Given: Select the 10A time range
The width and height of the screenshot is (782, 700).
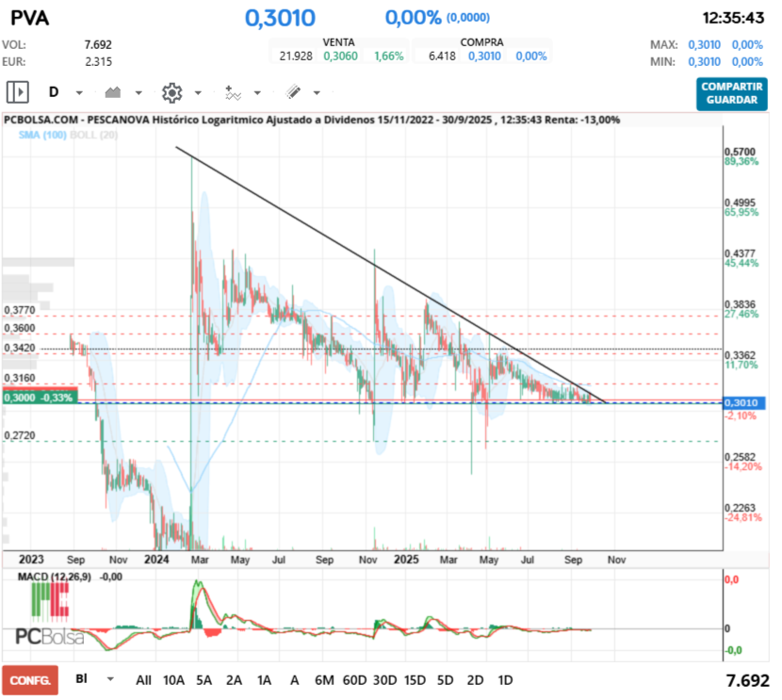Looking at the screenshot, I should point(173,679).
